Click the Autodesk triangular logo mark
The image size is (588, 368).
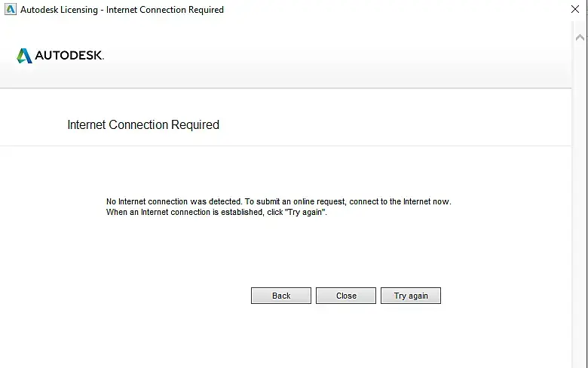pos(24,56)
